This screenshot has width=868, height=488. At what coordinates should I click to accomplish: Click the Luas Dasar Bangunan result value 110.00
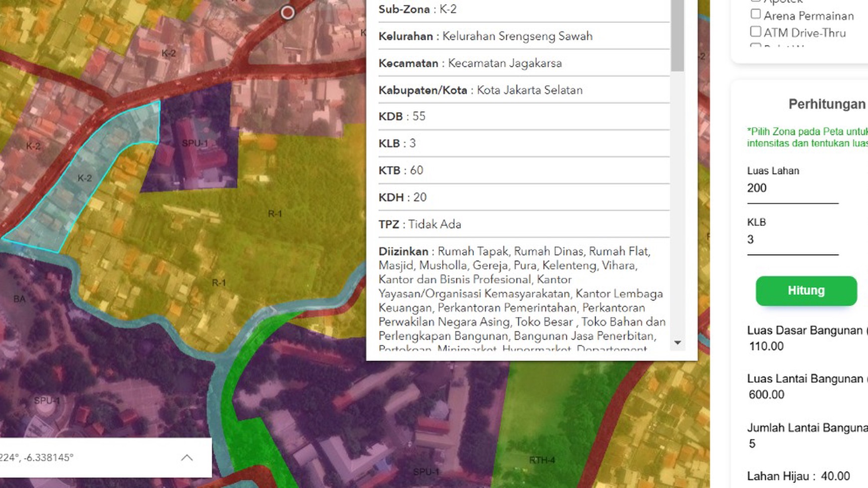tap(766, 346)
